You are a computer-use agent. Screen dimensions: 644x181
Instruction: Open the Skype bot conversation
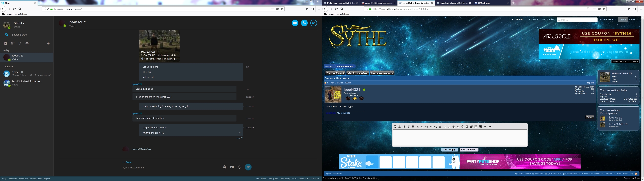27,74
